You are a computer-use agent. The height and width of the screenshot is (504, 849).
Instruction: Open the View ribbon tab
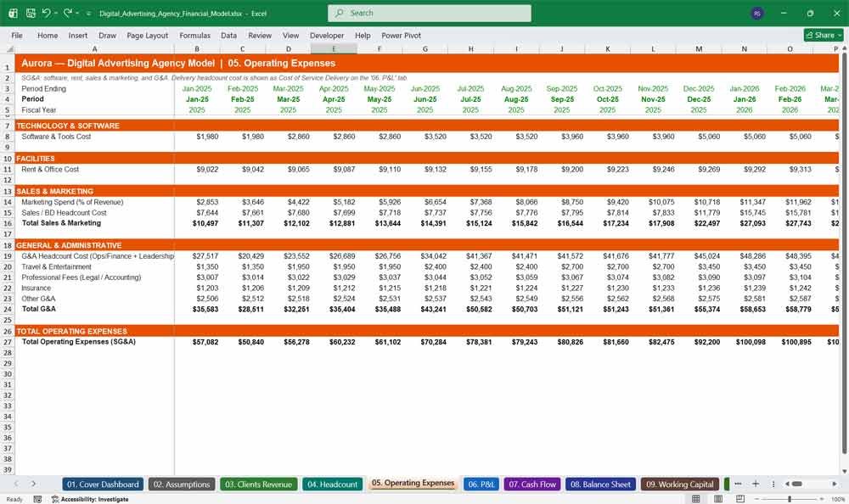[x=290, y=35]
